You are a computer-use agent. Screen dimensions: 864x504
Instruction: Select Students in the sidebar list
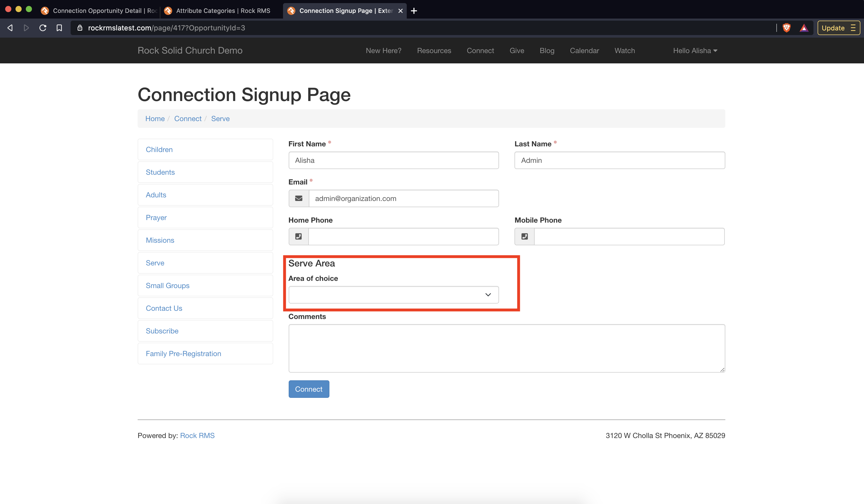tap(205, 172)
